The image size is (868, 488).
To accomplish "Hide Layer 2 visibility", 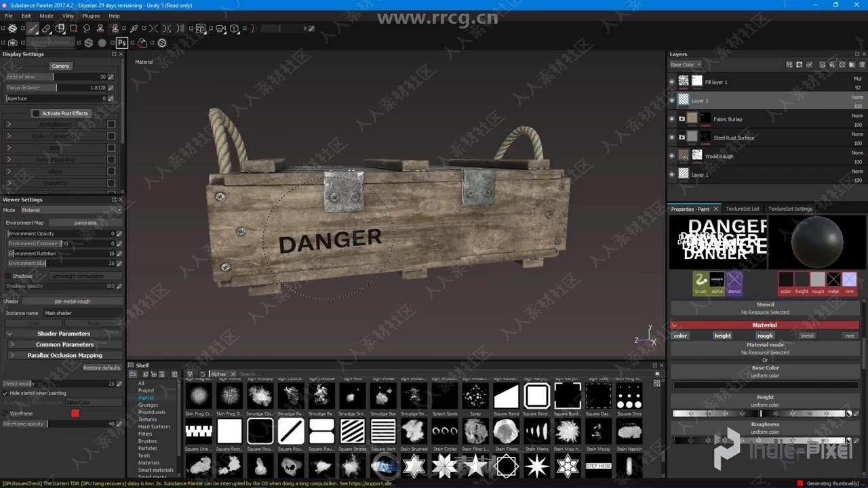I will pos(672,100).
